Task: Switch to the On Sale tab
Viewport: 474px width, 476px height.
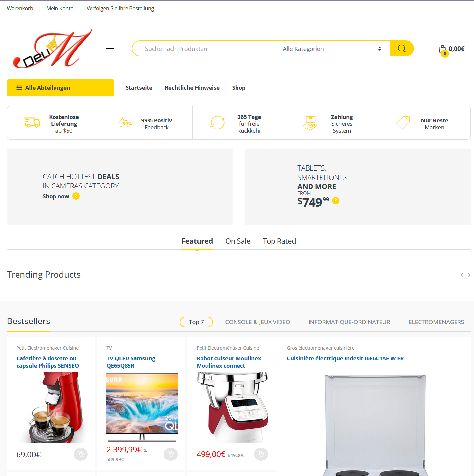Action: click(x=238, y=241)
